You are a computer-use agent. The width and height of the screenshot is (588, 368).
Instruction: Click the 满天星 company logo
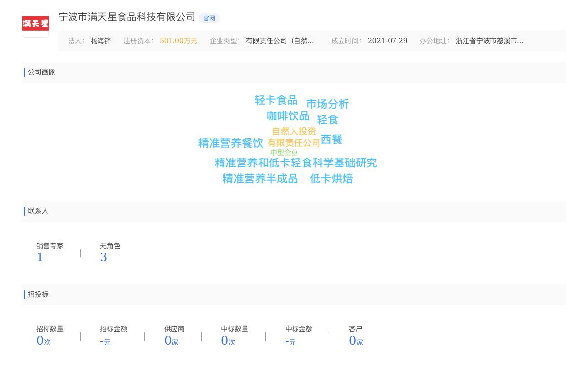coord(35,24)
